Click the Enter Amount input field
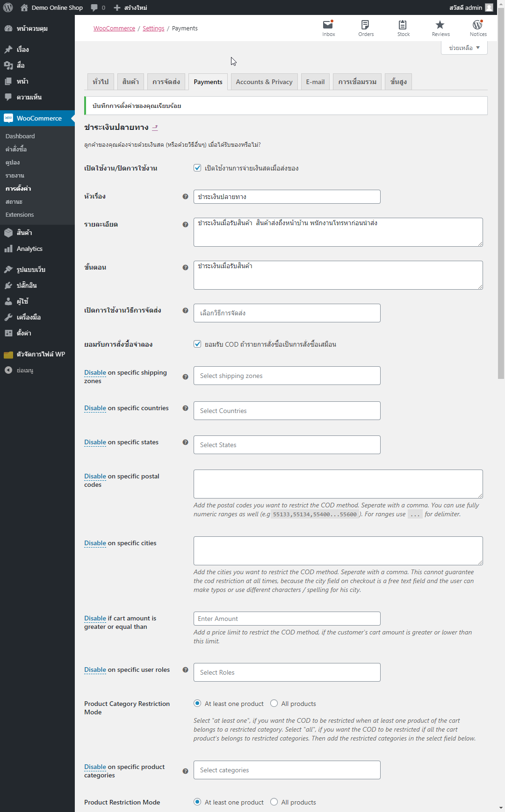 pyautogui.click(x=287, y=619)
